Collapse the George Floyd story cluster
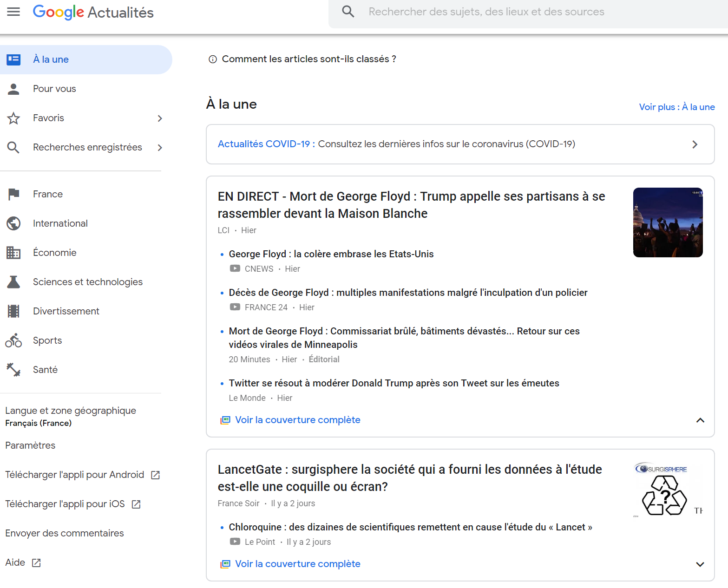 (700, 420)
